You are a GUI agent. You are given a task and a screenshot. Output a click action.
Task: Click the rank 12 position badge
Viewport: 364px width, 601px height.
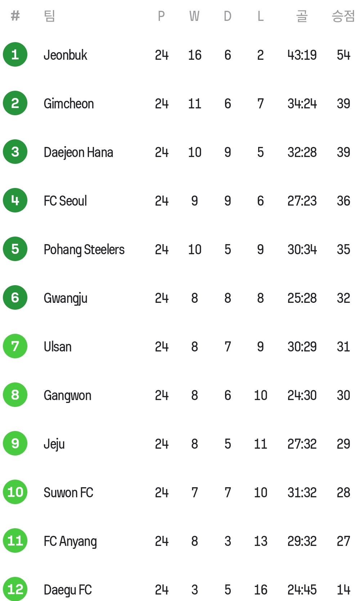tap(15, 589)
